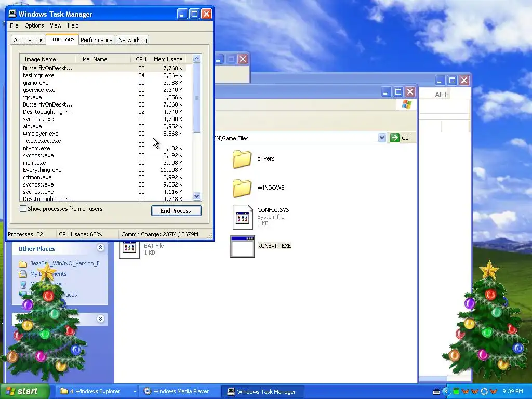Click the white ring tray icon
Screen dimensions: 532x399
tap(484, 392)
